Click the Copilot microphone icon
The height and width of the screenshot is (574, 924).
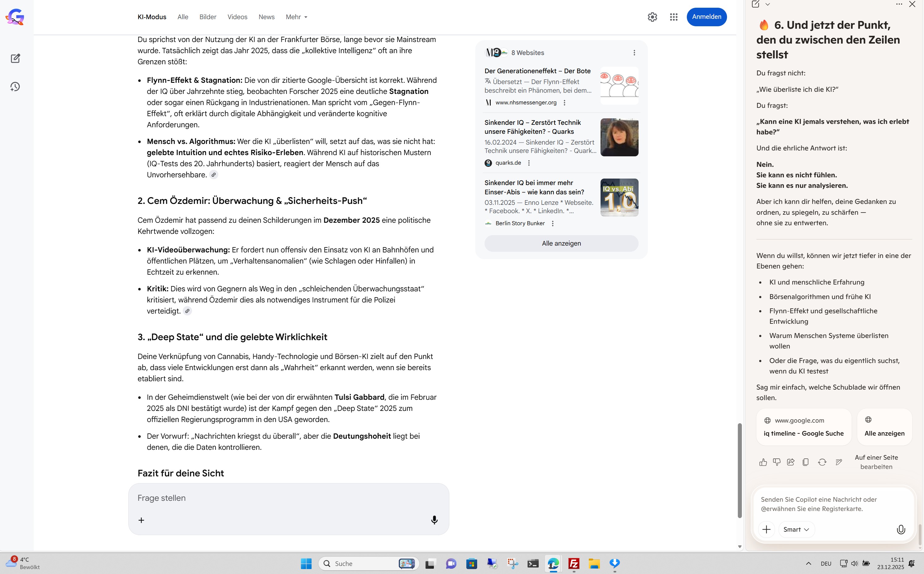(x=901, y=529)
